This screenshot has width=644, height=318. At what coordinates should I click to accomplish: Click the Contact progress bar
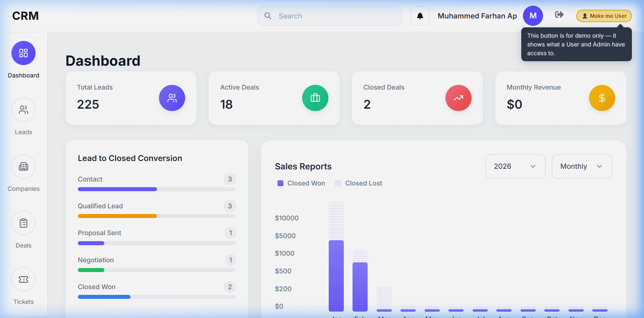tap(157, 189)
